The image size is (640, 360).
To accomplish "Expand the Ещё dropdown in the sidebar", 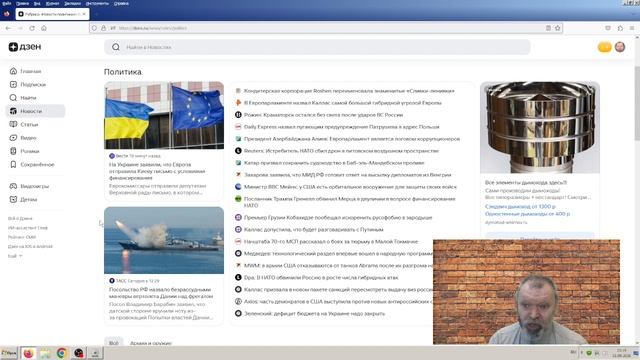I will (x=15, y=256).
